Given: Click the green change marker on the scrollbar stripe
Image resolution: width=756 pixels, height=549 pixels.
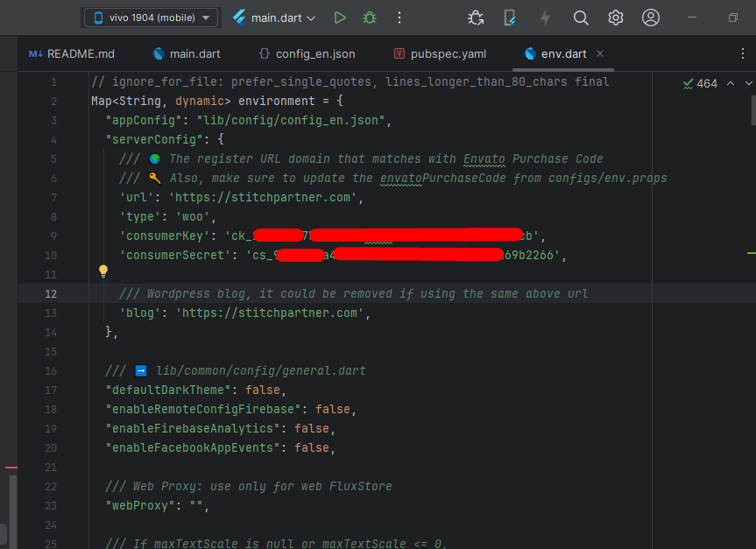Looking at the screenshot, I should pos(752,253).
